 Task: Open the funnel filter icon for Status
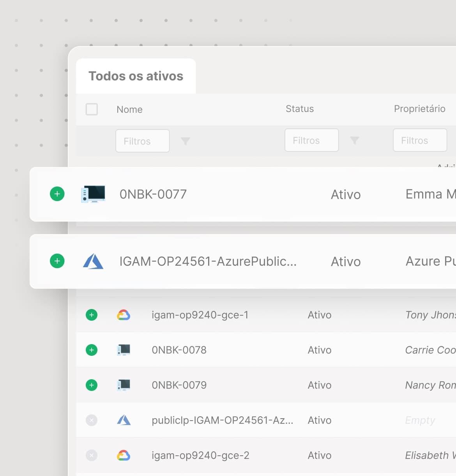355,140
